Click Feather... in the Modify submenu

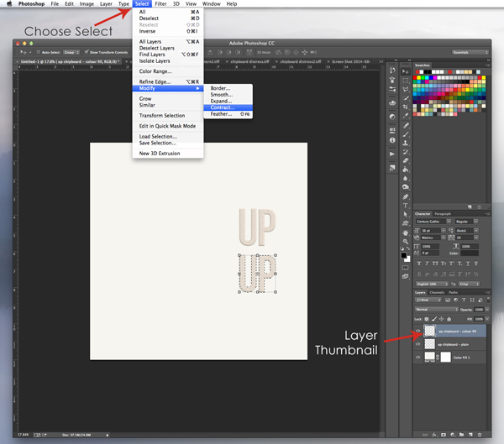point(223,114)
